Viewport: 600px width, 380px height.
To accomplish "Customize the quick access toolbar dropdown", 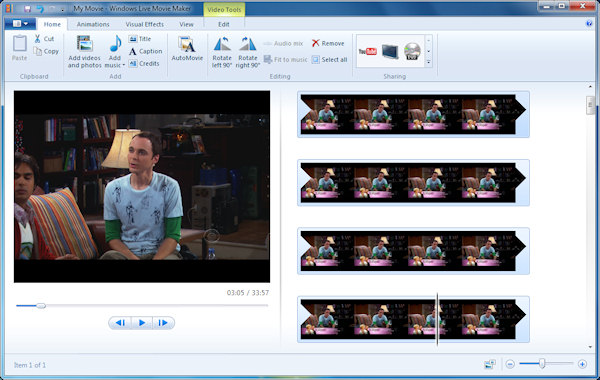I will click(63, 9).
